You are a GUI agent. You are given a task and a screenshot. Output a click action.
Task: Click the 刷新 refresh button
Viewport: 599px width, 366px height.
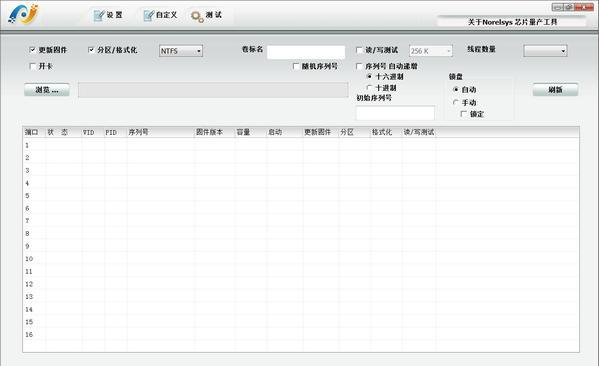(555, 90)
